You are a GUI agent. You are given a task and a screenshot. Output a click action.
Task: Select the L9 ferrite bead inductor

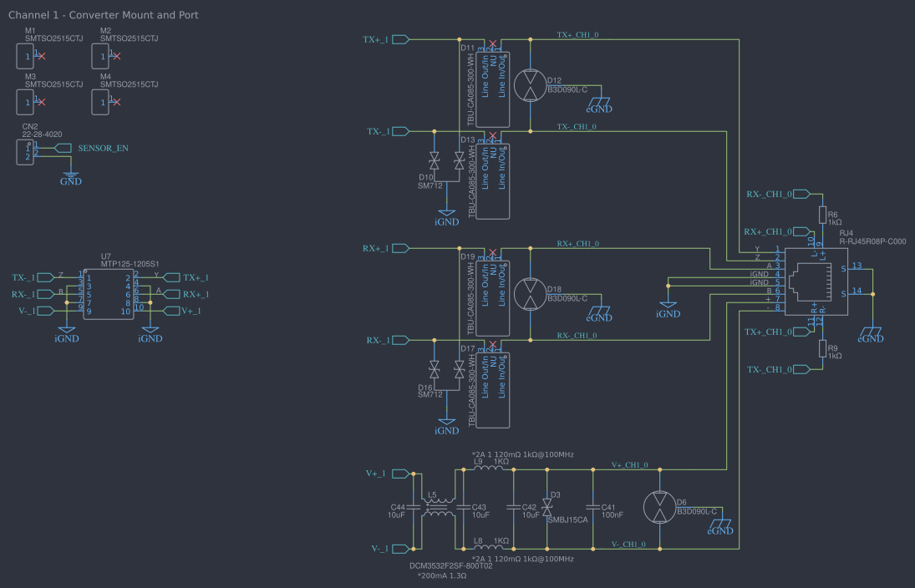pyautogui.click(x=487, y=469)
